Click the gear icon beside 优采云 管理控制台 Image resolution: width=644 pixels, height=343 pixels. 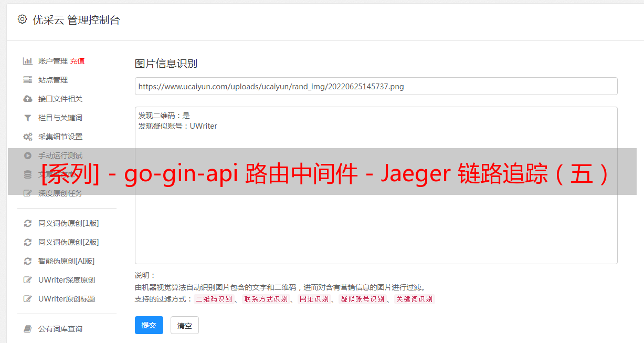point(22,19)
